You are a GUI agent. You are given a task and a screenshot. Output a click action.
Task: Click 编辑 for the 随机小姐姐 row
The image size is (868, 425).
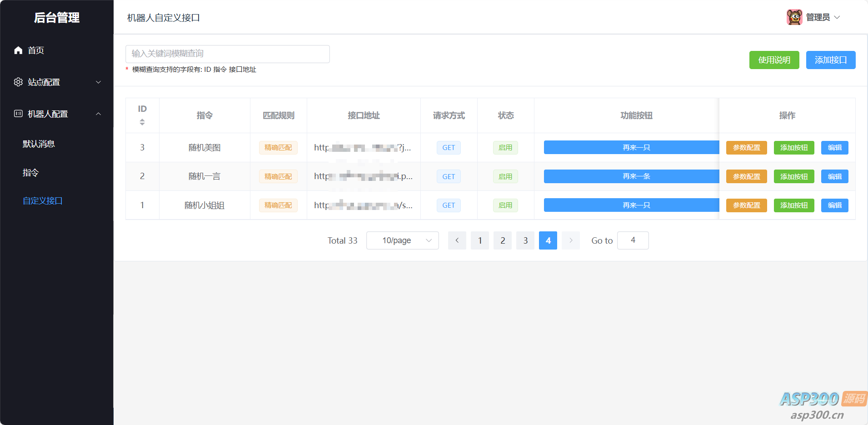click(834, 205)
